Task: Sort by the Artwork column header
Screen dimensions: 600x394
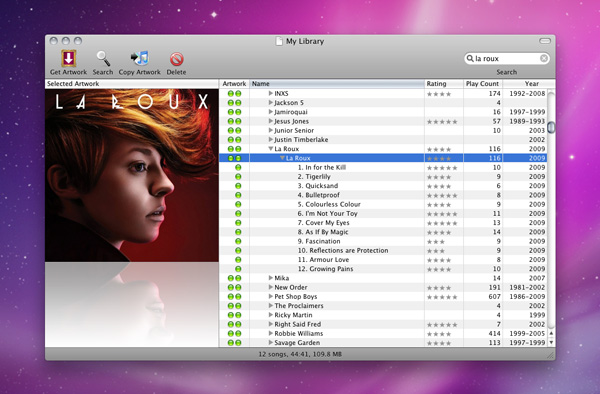Action: [234, 84]
